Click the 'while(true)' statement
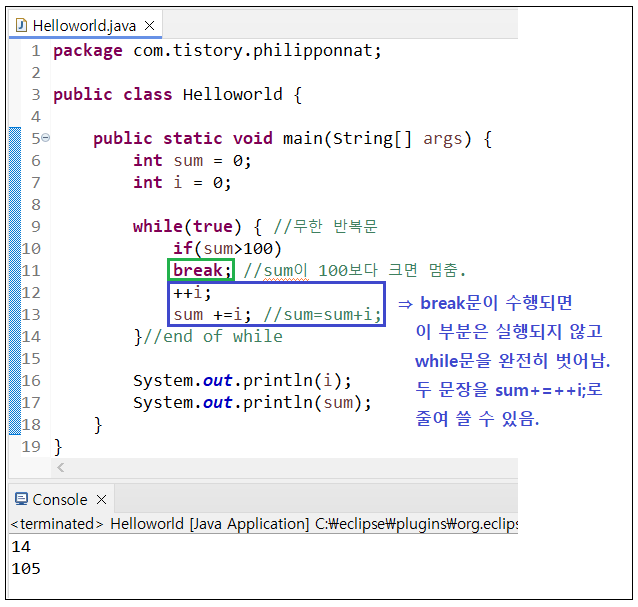 click(187, 227)
